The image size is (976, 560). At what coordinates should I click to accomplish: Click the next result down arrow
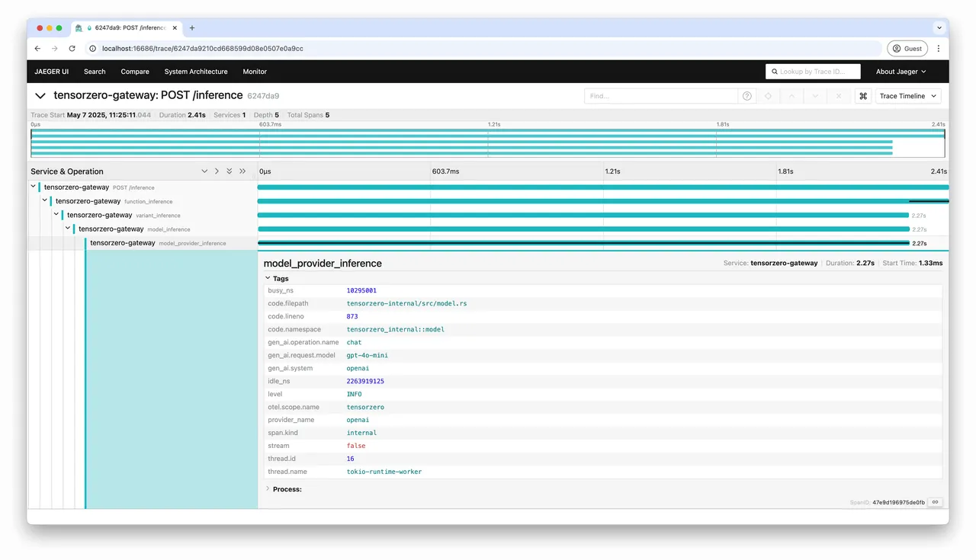(815, 96)
